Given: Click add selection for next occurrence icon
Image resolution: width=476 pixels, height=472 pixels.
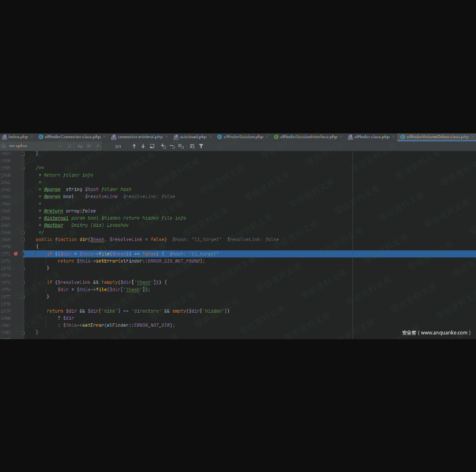Looking at the screenshot, I should (x=163, y=146).
